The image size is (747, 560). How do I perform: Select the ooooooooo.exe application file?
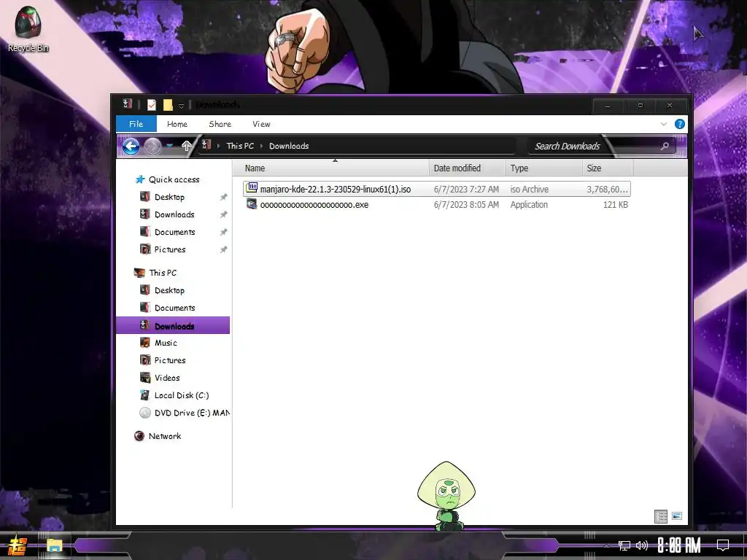click(436, 205)
